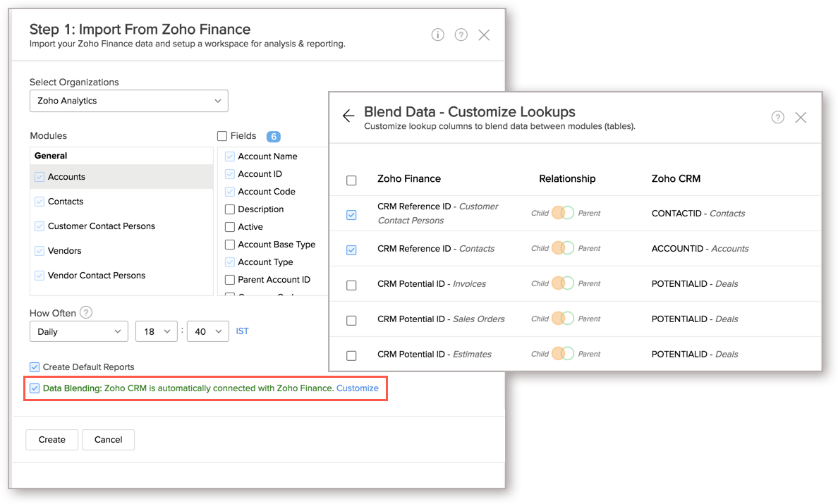This screenshot has height=504, width=838.
Task: Expand the Daily frequency dropdown
Action: coord(78,331)
